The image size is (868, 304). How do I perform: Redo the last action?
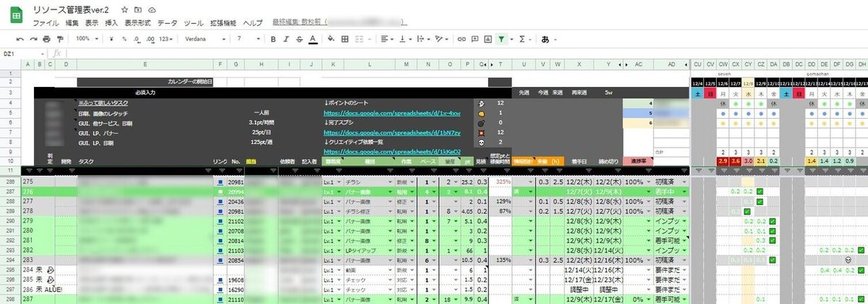(x=33, y=38)
